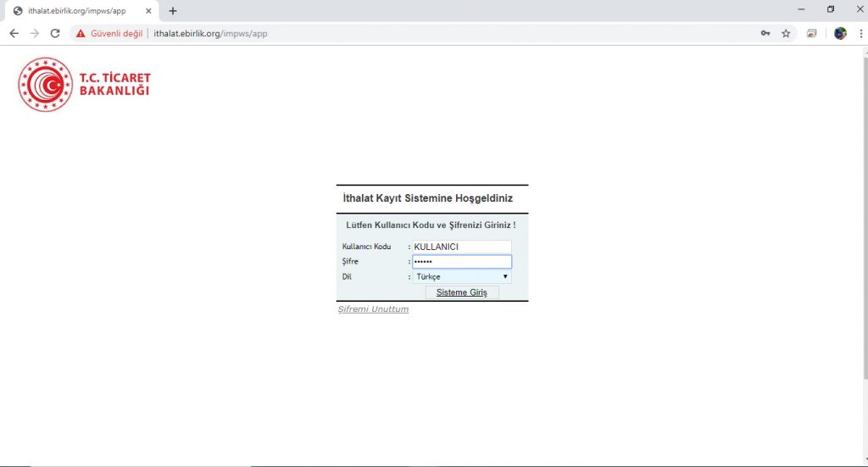The height and width of the screenshot is (467, 868).
Task: Click the browser forward arrow
Action: tap(35, 34)
